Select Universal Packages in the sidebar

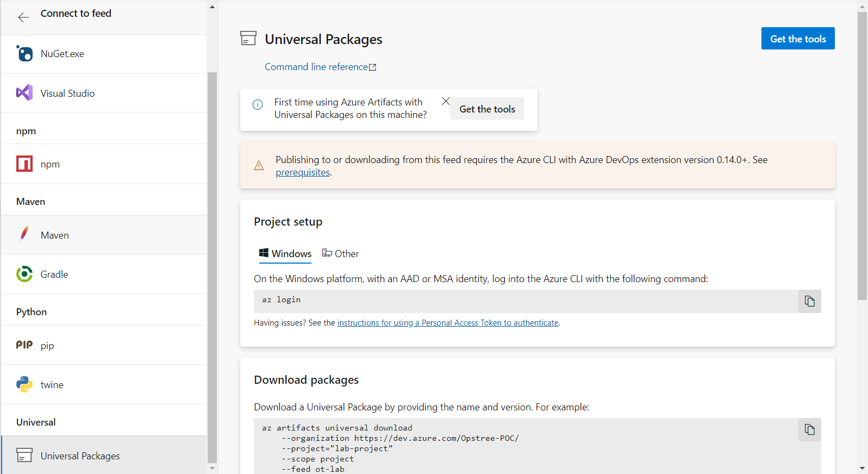tap(80, 456)
